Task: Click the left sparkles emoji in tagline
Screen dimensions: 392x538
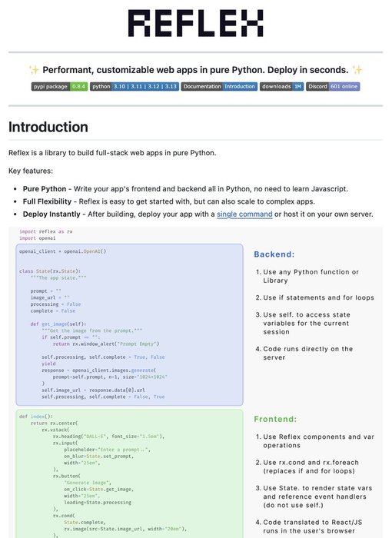Action: (34, 70)
